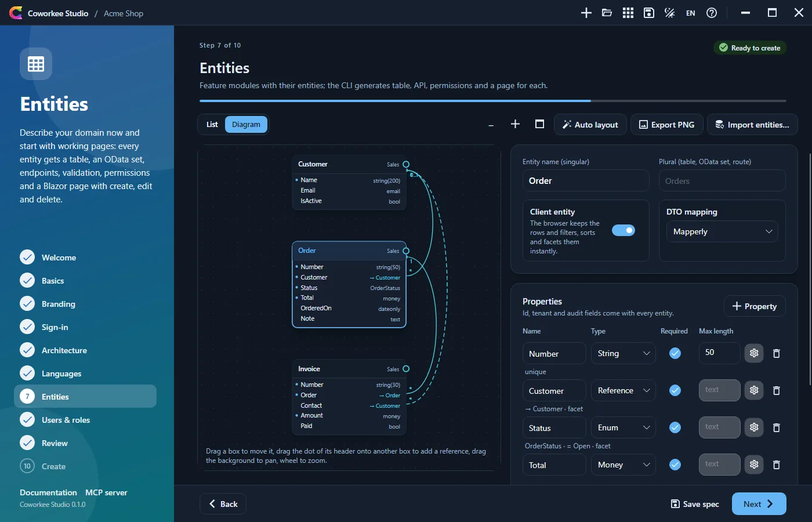Viewport: 812px width, 522px height.
Task: Click the Invoice entity header connector dot
Action: click(406, 369)
